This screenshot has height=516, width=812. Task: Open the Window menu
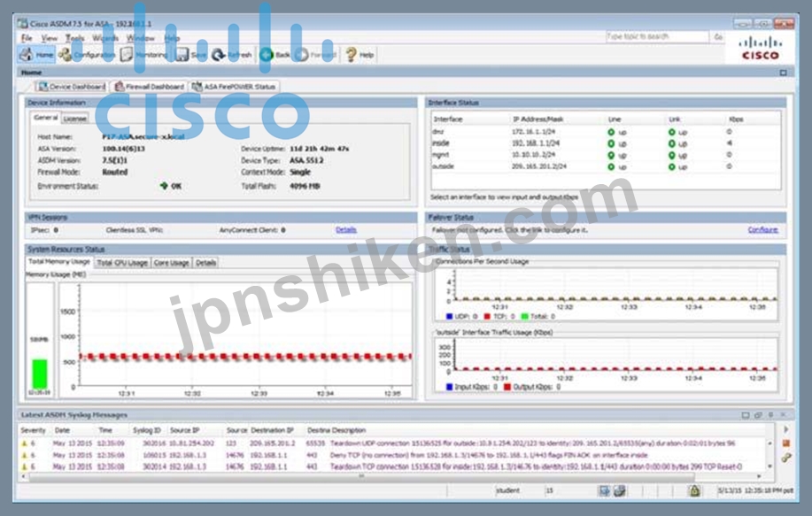tap(140, 38)
